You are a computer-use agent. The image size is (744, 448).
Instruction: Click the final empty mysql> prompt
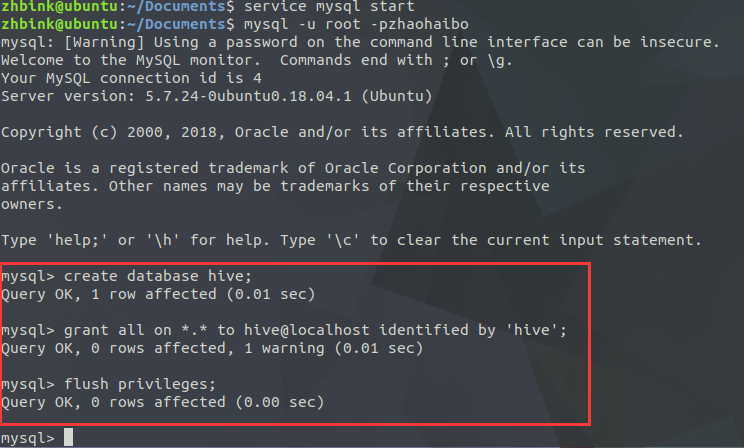click(x=29, y=438)
